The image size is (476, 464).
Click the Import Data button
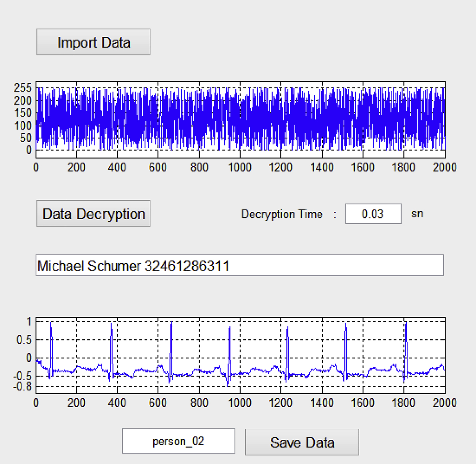click(93, 42)
